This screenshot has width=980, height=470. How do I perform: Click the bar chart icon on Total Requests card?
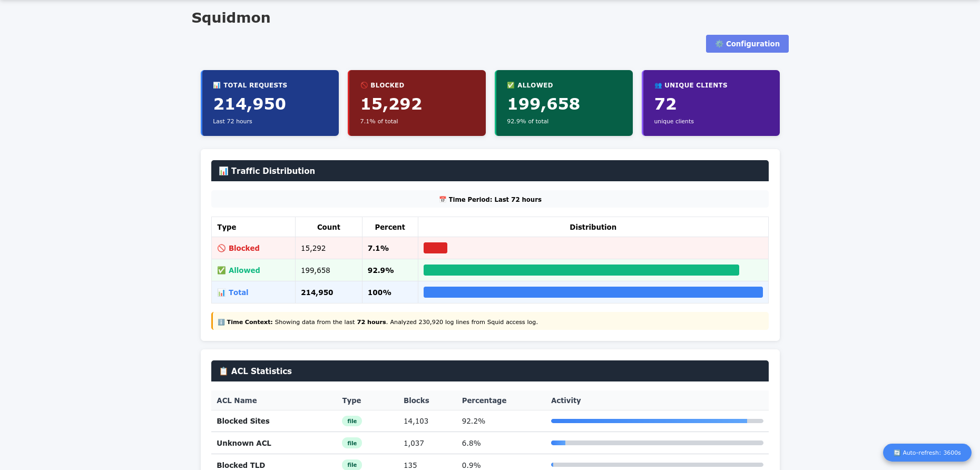217,85
